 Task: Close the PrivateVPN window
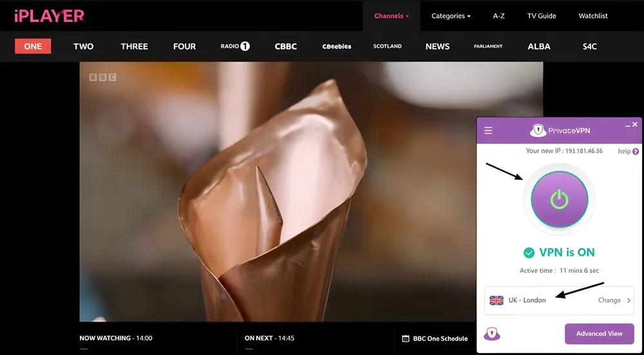tap(635, 124)
